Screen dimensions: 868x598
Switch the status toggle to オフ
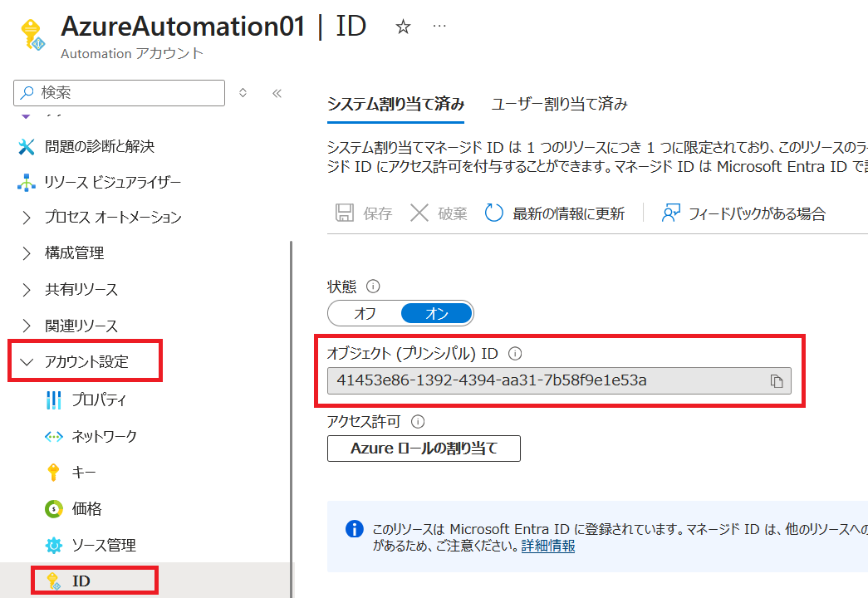pos(365,314)
